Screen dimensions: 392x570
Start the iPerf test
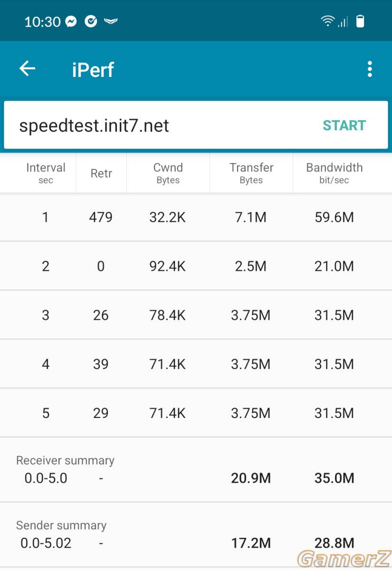(x=344, y=125)
